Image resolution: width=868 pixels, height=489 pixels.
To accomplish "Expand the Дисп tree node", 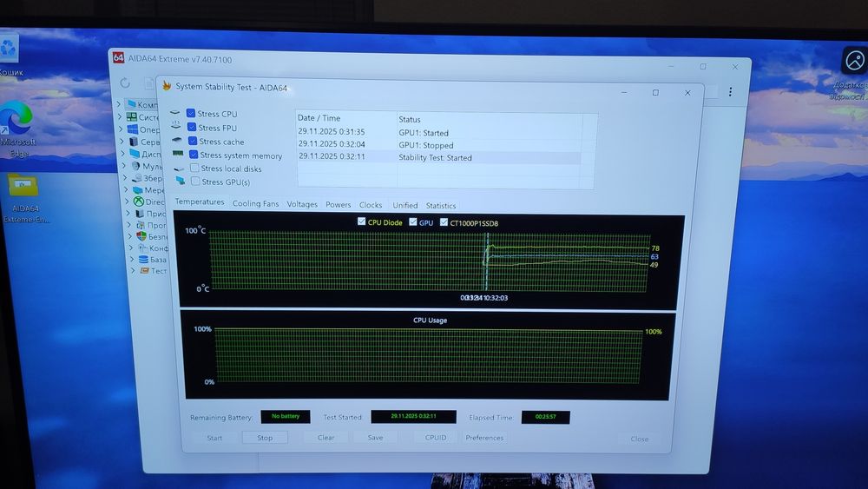I will click(x=123, y=154).
